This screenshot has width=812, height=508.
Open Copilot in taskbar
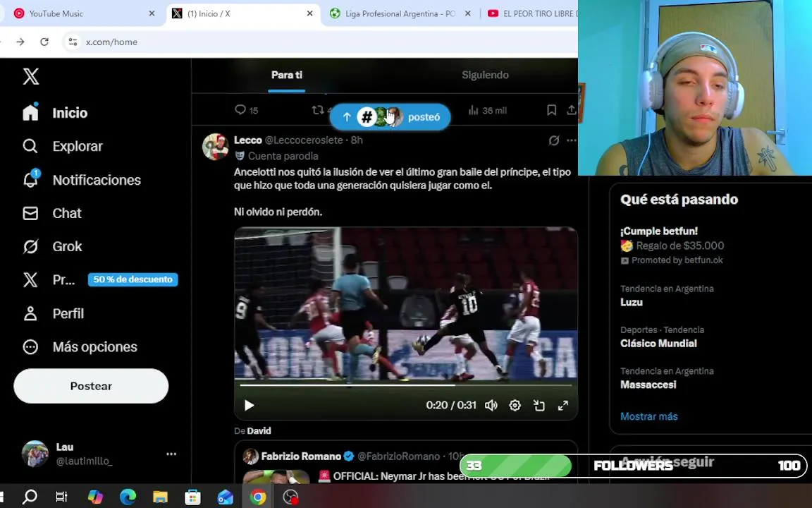click(95, 497)
